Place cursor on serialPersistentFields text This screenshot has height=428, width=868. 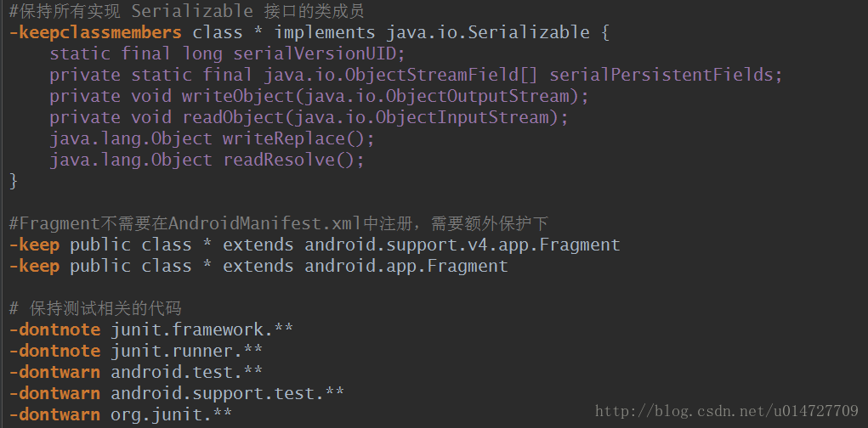point(666,75)
